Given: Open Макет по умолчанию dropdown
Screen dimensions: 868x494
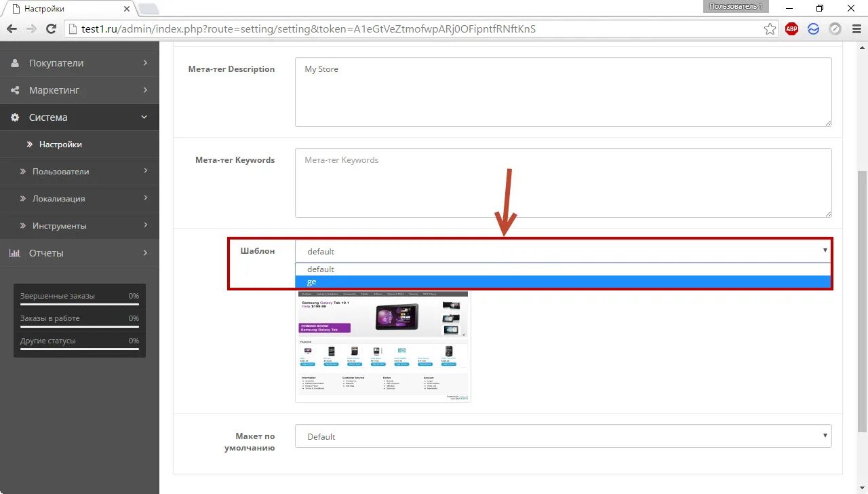Looking at the screenshot, I should point(564,436).
